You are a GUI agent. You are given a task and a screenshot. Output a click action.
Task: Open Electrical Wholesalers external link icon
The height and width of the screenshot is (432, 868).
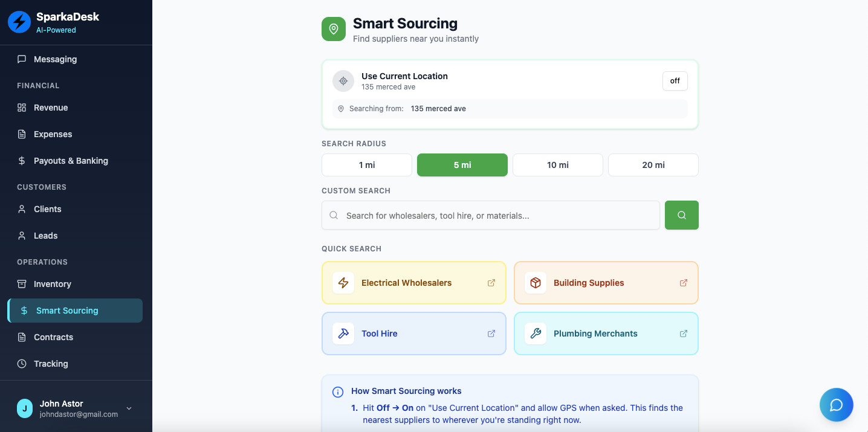(491, 283)
